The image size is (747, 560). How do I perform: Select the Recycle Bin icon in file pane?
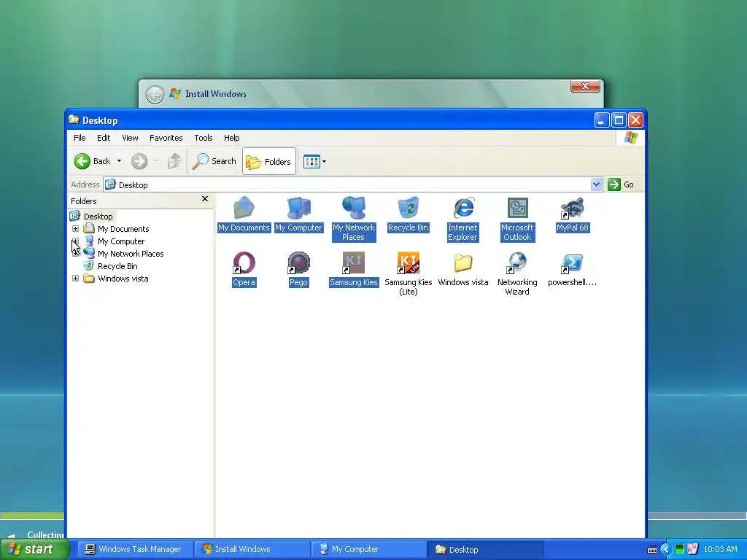(409, 214)
